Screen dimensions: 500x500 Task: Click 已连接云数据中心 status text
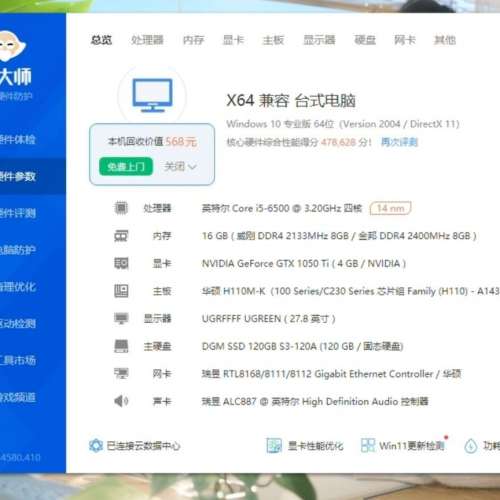[143, 446]
